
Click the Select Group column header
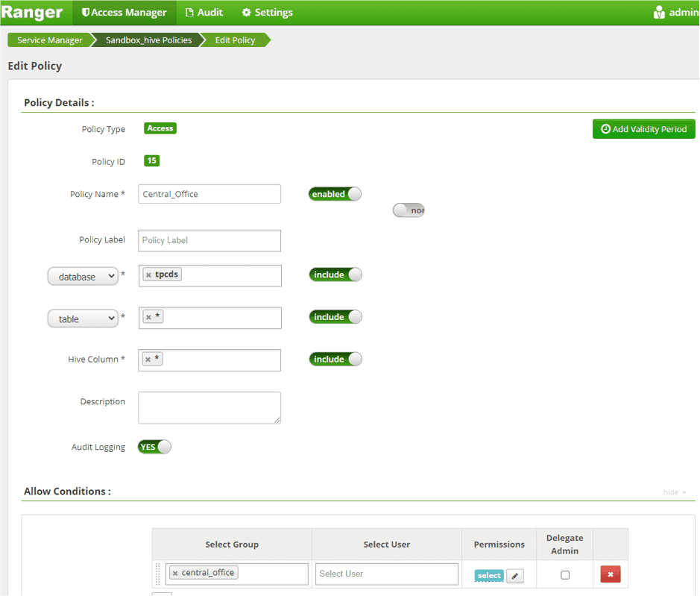[232, 545]
